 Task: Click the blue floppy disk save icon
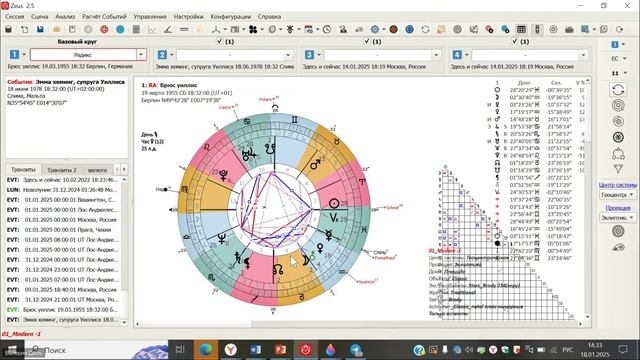(x=40, y=29)
